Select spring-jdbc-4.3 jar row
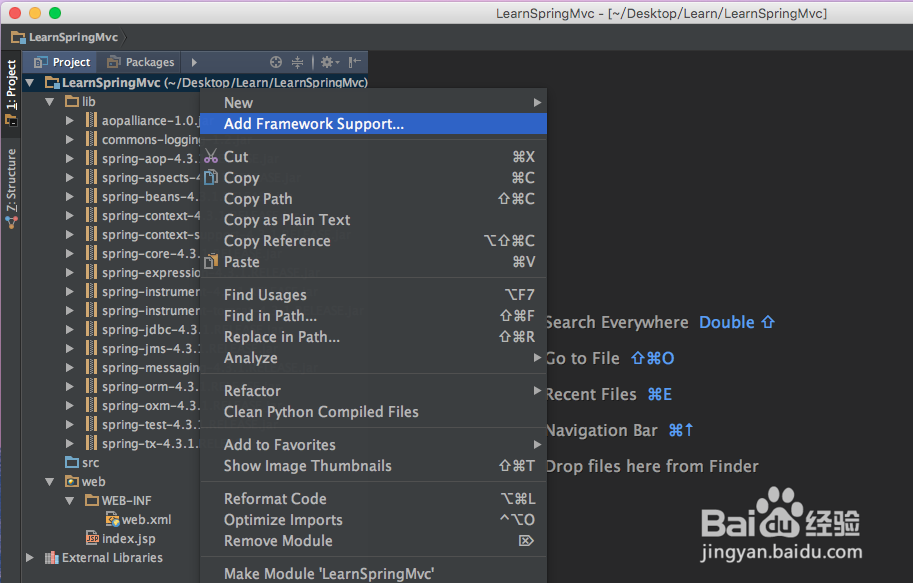The height and width of the screenshot is (583, 913). pos(111,330)
